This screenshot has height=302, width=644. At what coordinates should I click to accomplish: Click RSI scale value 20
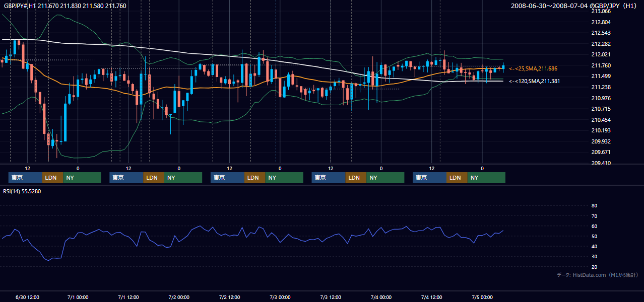point(594,267)
